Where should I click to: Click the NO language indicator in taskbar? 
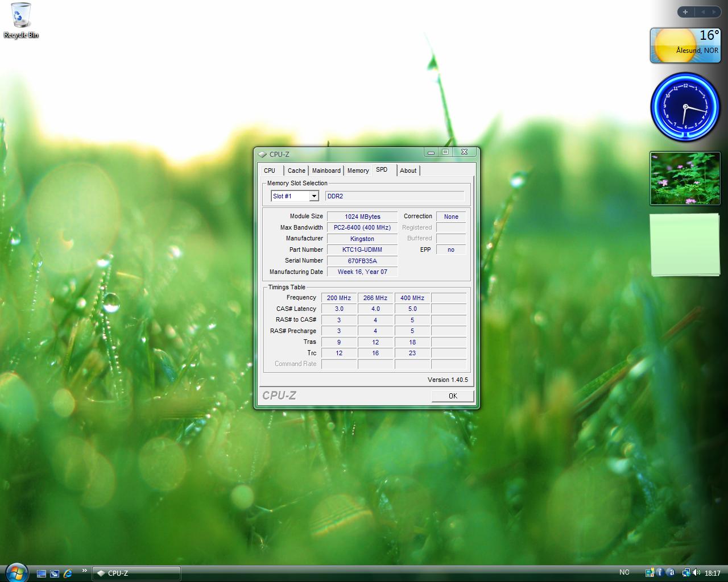click(624, 572)
